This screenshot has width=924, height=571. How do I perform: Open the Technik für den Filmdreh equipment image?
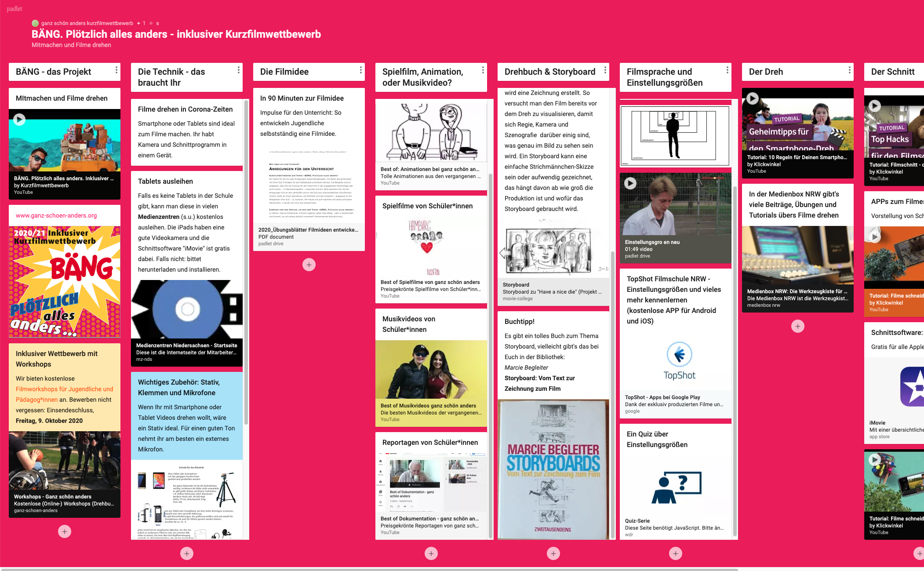(187, 500)
